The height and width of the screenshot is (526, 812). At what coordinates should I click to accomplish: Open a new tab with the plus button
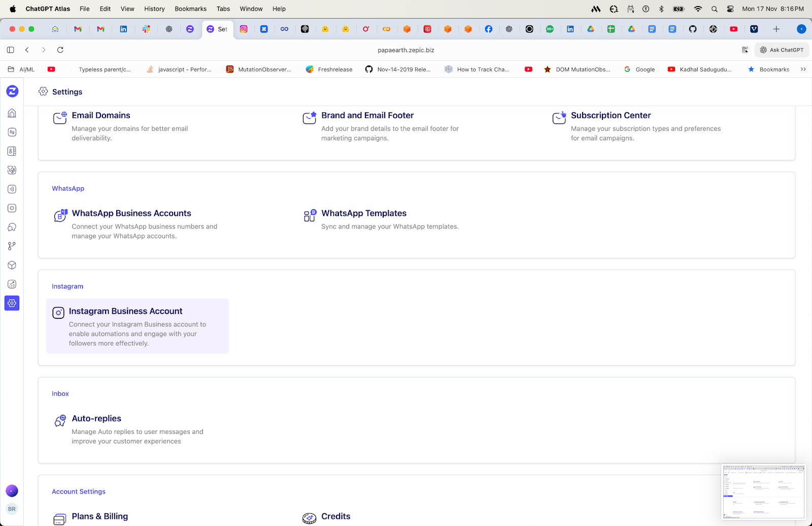(776, 29)
